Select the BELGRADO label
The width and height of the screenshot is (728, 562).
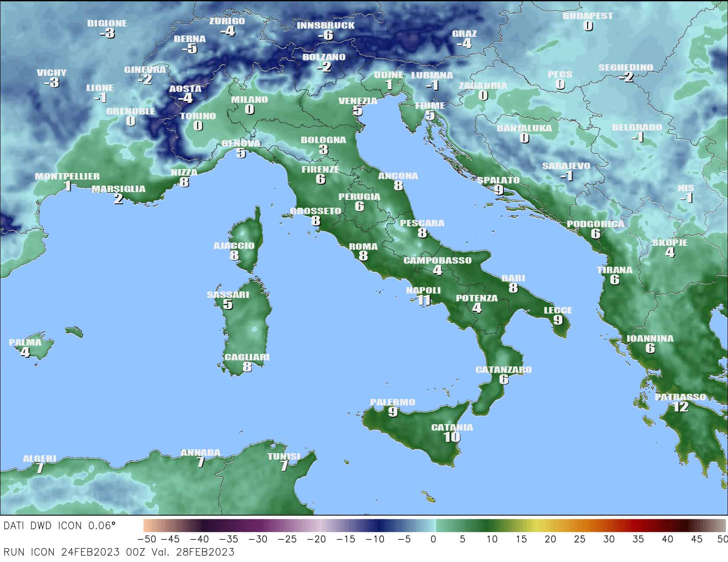pos(637,127)
